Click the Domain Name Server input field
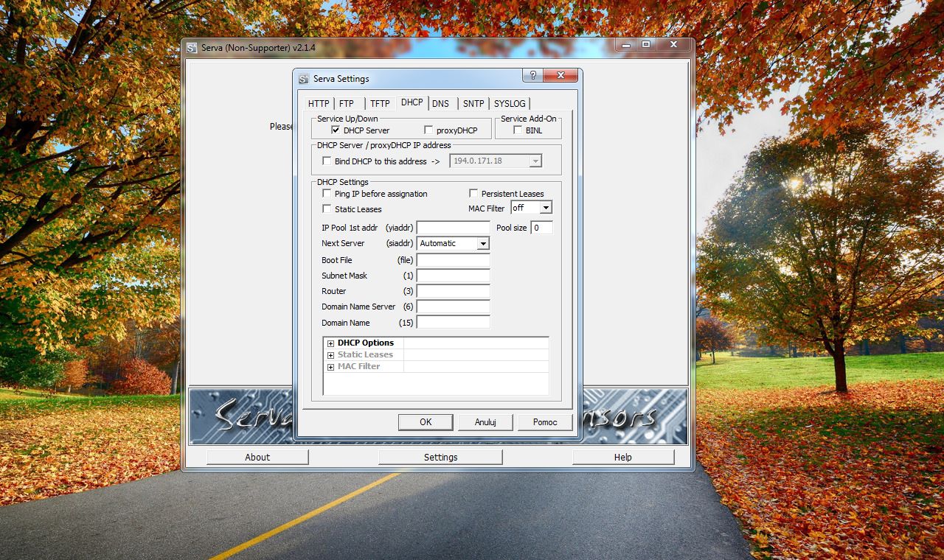The image size is (944, 560). (454, 307)
